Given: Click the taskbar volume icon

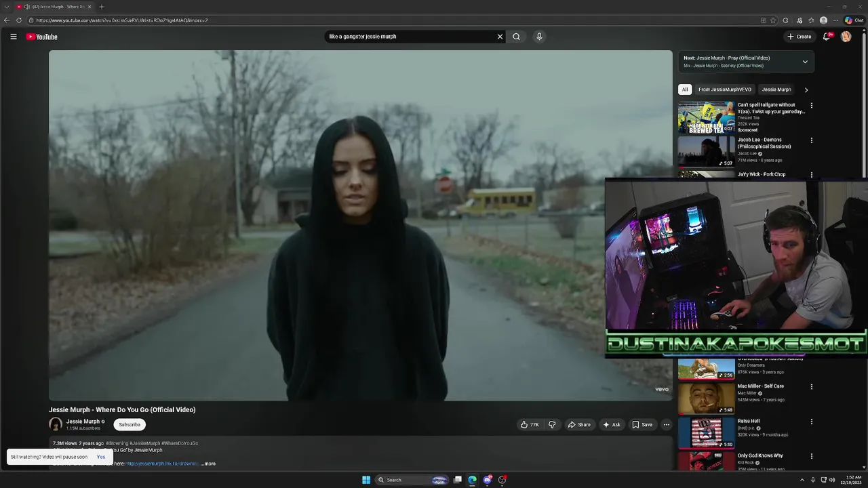Looking at the screenshot, I should coord(832,480).
